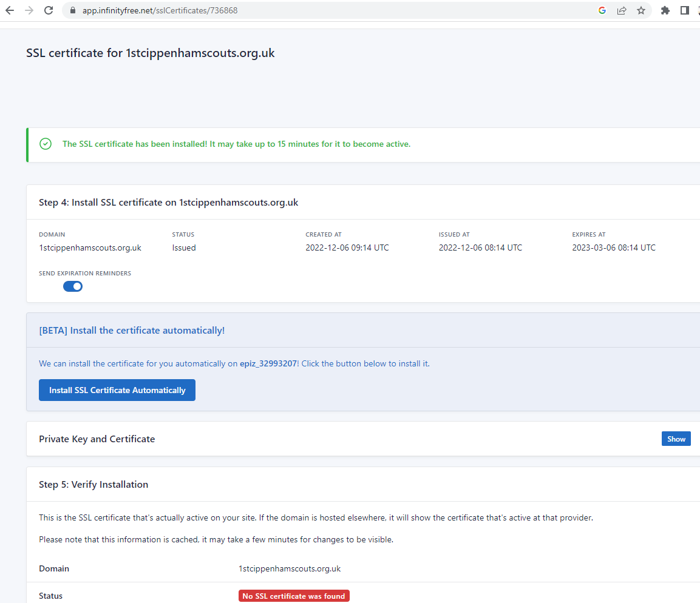Open the browser side panel
The width and height of the screenshot is (700, 603).
point(685,10)
